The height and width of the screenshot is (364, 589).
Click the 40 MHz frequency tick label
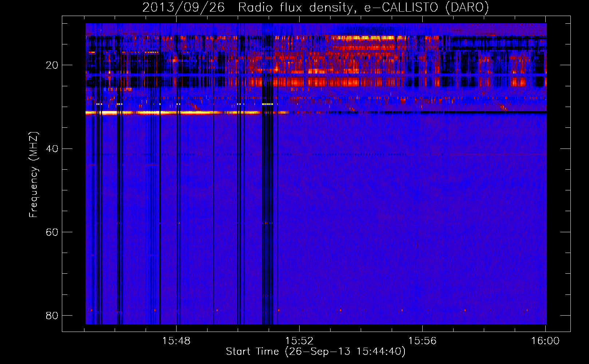52,149
